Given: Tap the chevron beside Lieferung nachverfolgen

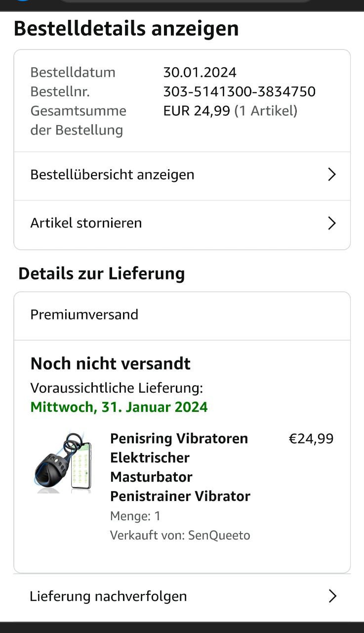Looking at the screenshot, I should [x=332, y=596].
